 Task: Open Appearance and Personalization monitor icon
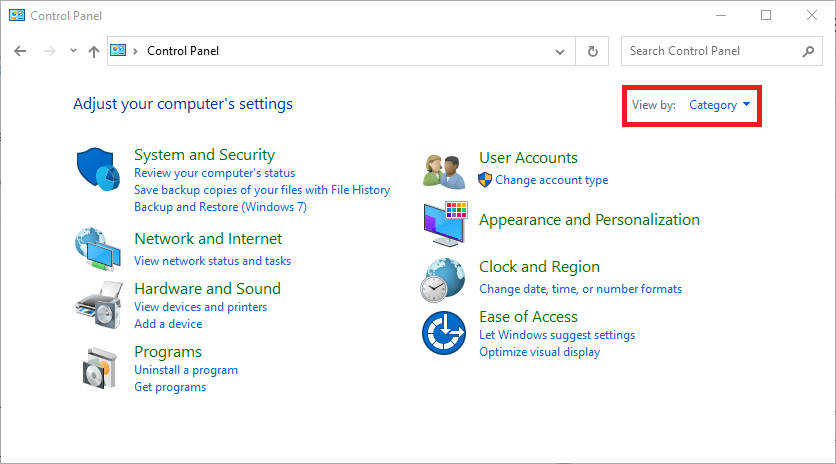coord(446,224)
